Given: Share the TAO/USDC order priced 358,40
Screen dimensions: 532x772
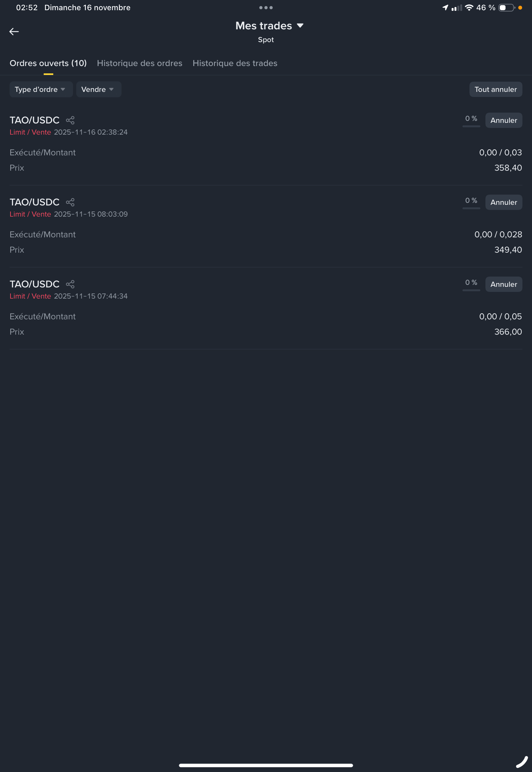Looking at the screenshot, I should (70, 120).
